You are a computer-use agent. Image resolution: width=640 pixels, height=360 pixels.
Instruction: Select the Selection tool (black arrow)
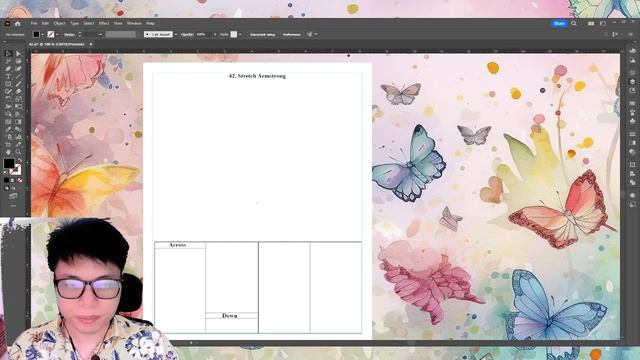[8, 53]
